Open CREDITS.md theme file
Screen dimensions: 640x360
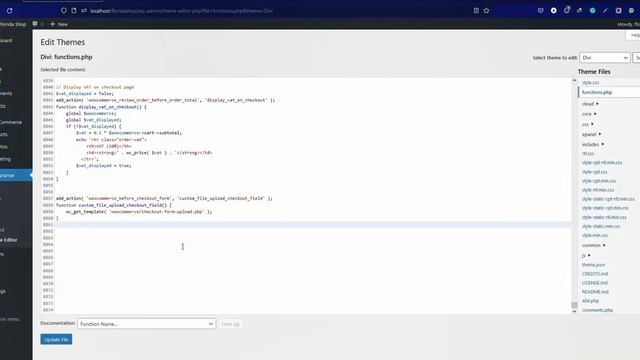click(x=595, y=273)
